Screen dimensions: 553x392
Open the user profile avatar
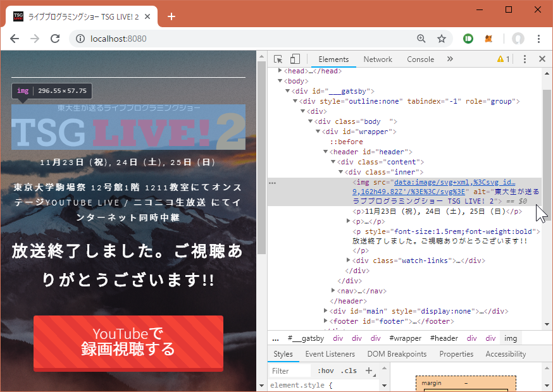tap(518, 39)
